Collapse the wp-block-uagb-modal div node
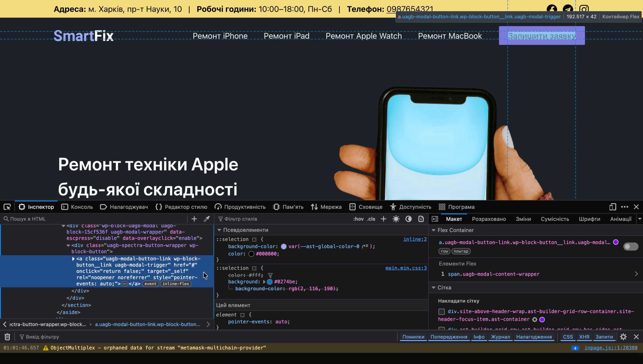 pos(64,226)
